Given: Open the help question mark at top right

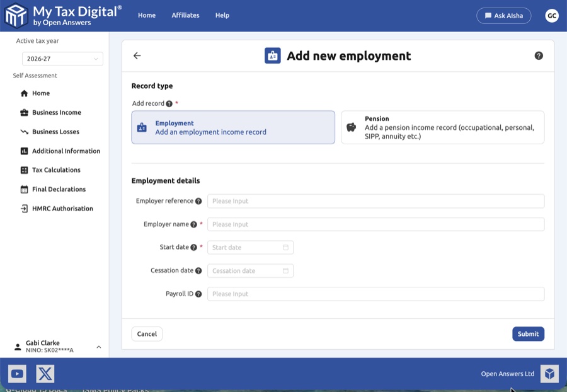Looking at the screenshot, I should 538,56.
